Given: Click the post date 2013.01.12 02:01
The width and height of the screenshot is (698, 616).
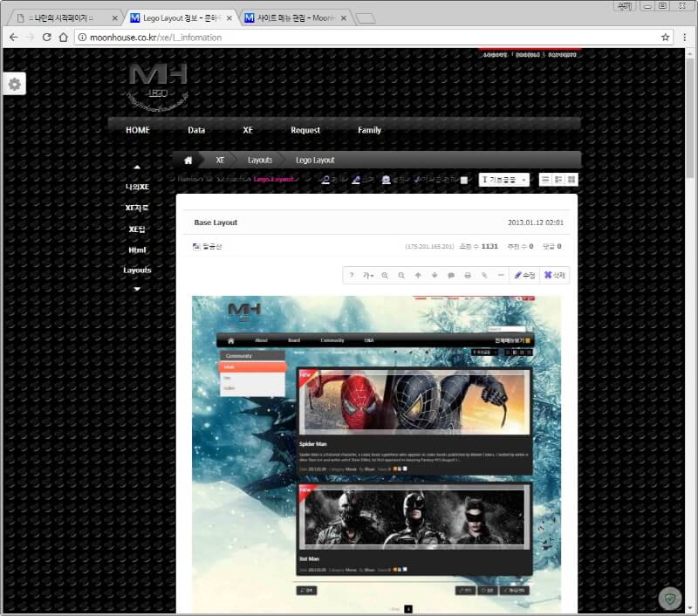Looking at the screenshot, I should 536,222.
